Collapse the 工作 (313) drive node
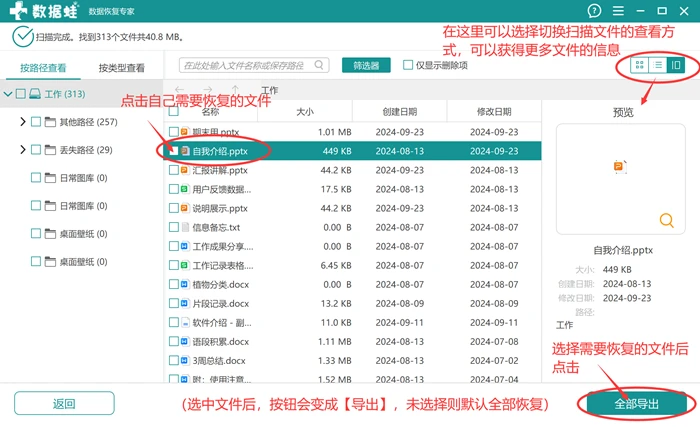This screenshot has width=700, height=427. (8, 94)
